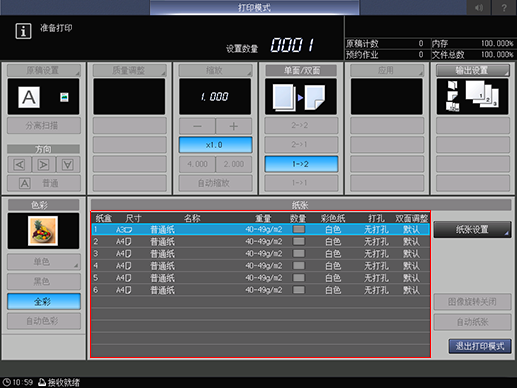Viewport: 517px width, 388px height.
Task: Select the 2->1 duplex mode
Action: pos(301,145)
